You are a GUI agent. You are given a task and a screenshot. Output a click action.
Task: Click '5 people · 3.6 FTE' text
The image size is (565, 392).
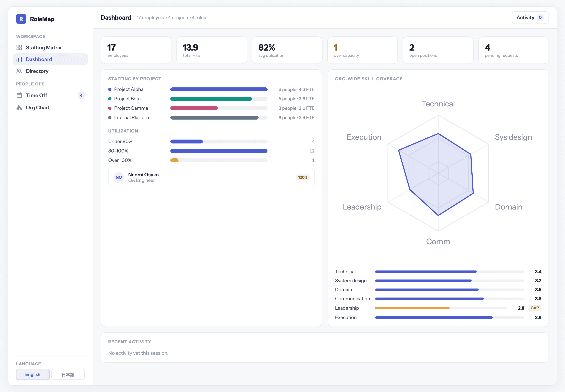coord(296,99)
